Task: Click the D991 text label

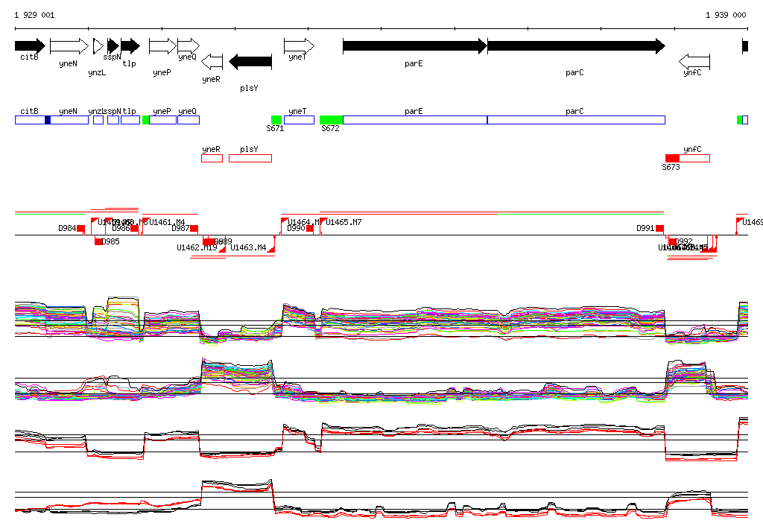Action: (x=645, y=228)
